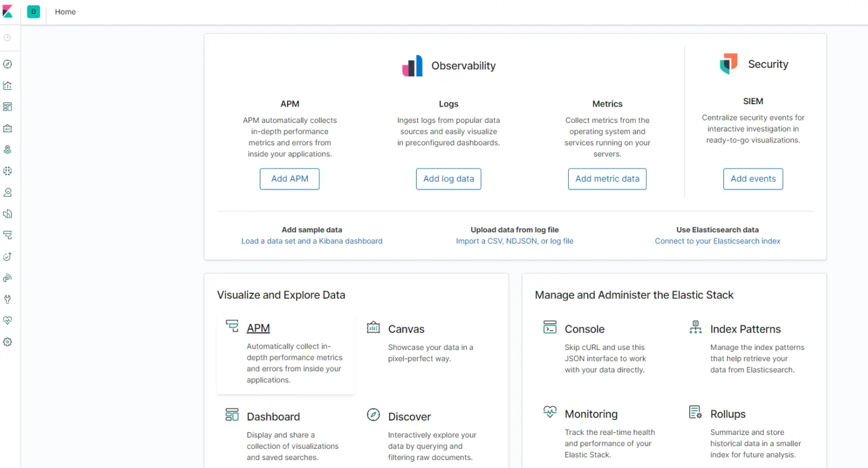Load a data set and Kibana dashboard
This screenshot has width=868, height=468.
[312, 241]
